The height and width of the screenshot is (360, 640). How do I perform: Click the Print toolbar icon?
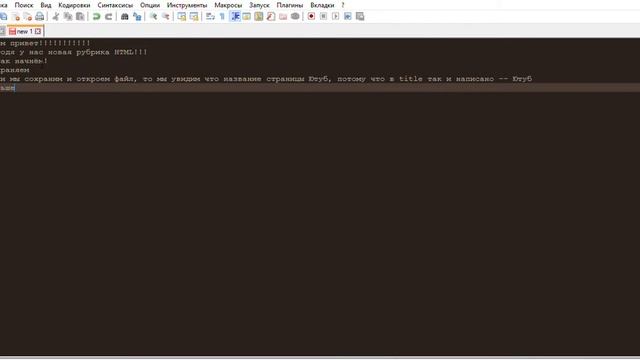tap(40, 16)
